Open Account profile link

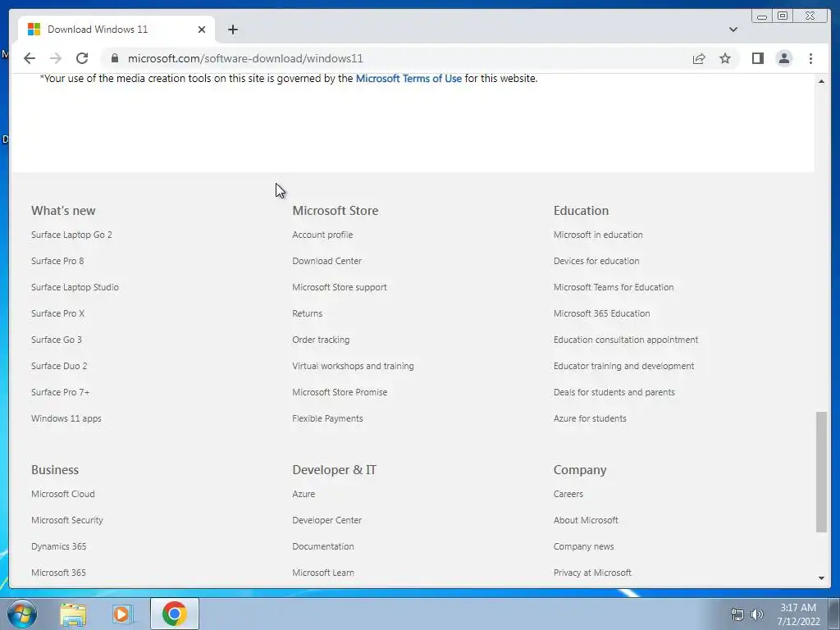[322, 235]
